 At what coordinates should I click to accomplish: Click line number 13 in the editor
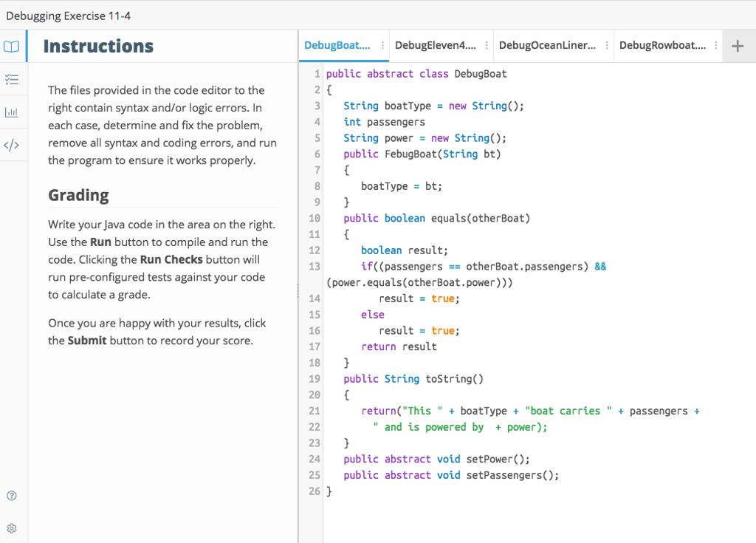314,266
